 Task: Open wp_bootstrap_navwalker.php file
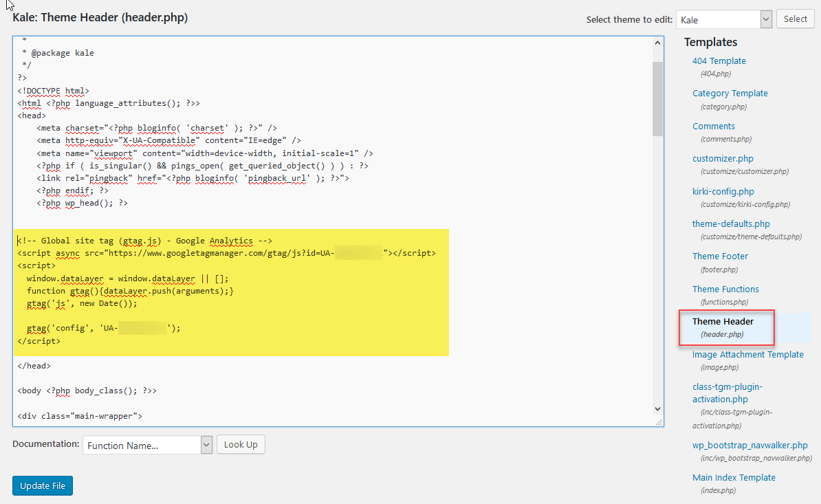749,446
